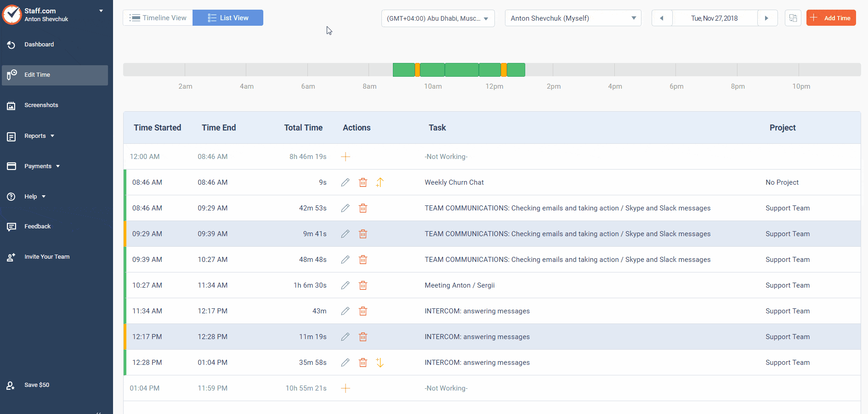Switch to Timeline View
This screenshot has height=414, width=868.
[x=158, y=18]
